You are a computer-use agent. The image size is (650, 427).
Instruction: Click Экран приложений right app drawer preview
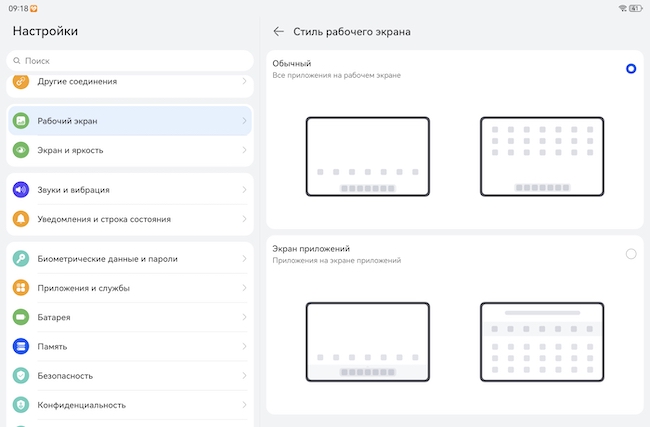542,342
